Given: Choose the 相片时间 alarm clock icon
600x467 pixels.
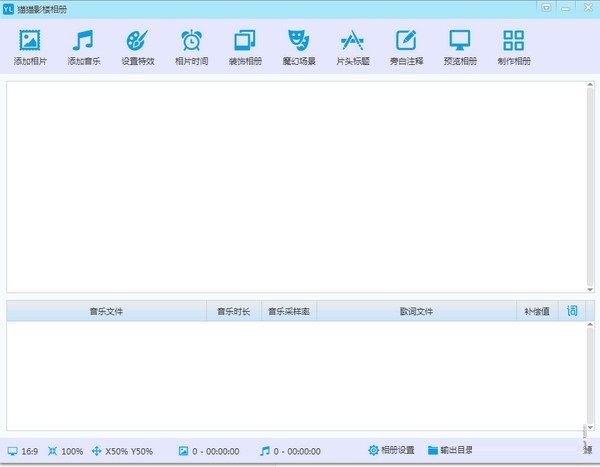Looking at the screenshot, I should [x=191, y=40].
